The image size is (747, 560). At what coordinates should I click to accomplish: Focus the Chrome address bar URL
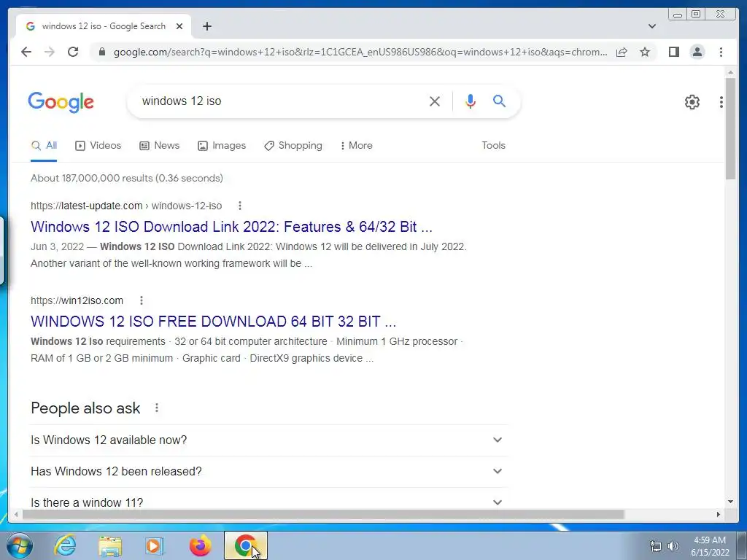[360, 52]
